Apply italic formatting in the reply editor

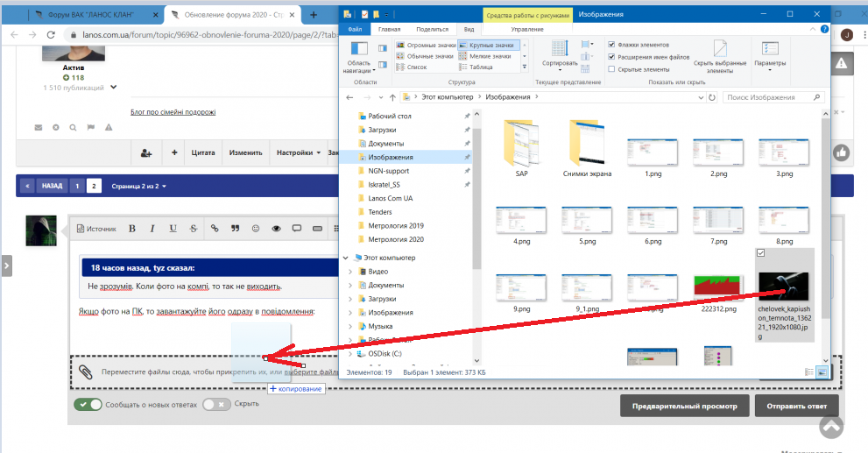(x=152, y=229)
